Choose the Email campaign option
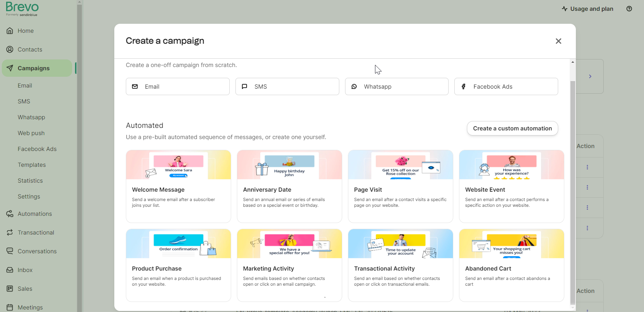This screenshot has height=312, width=644. [177, 86]
